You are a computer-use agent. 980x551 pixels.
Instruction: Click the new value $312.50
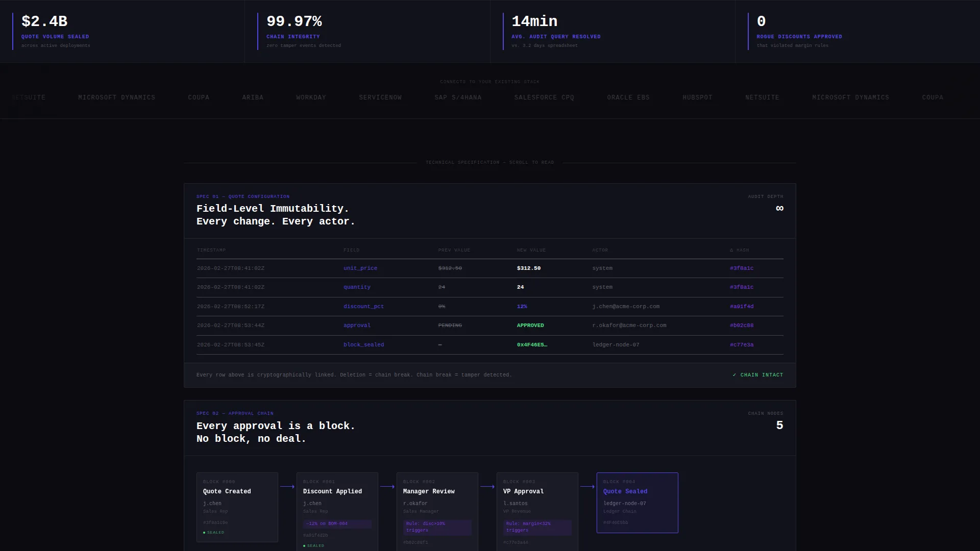point(529,268)
